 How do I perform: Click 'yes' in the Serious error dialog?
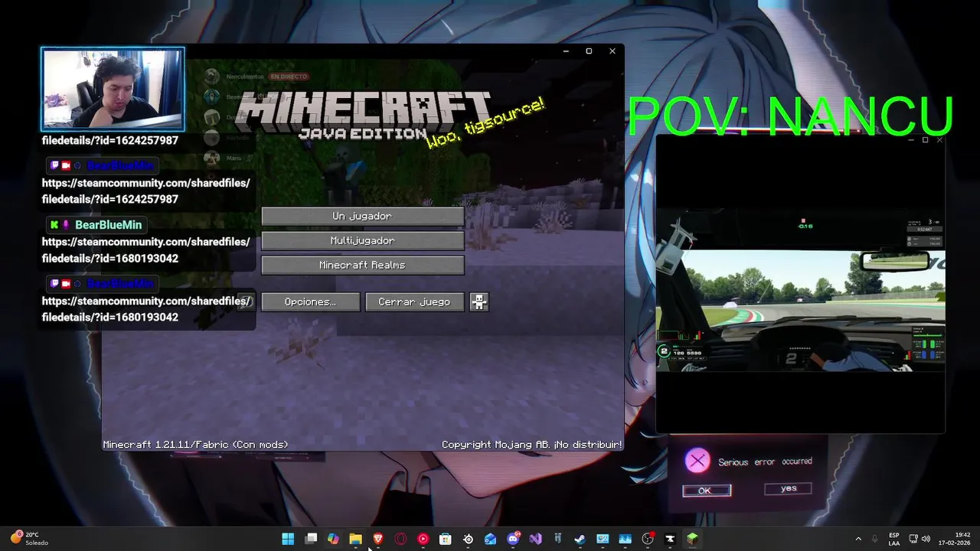pyautogui.click(x=788, y=488)
